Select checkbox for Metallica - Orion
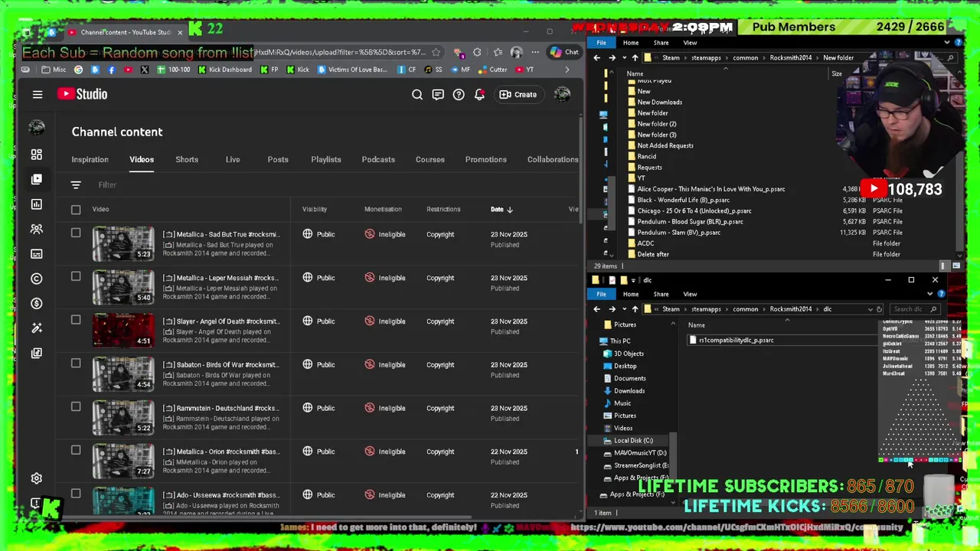 [x=76, y=451]
